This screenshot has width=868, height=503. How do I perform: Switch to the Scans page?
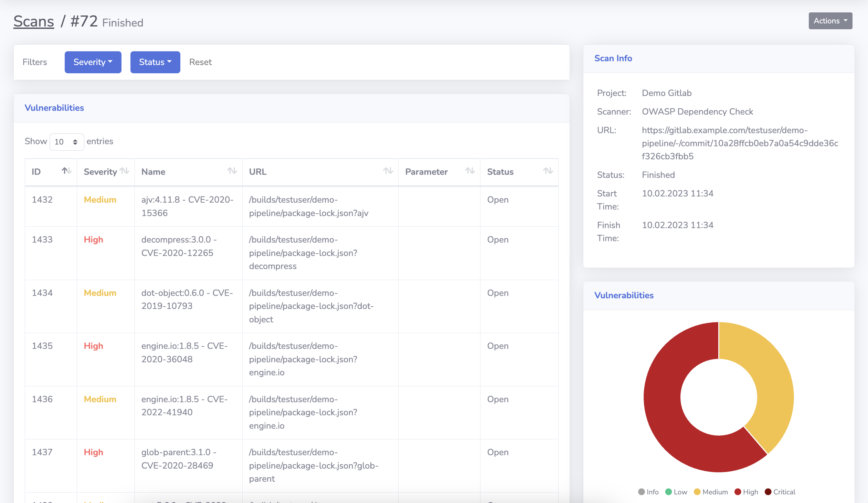click(33, 21)
